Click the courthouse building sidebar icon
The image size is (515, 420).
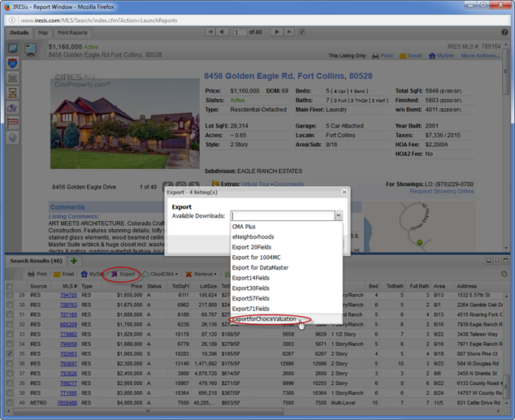point(13,78)
